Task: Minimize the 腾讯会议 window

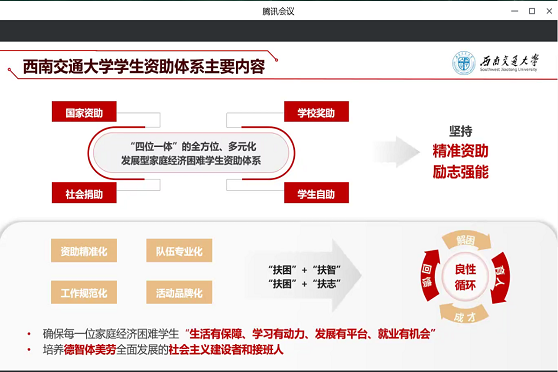Action: click(x=514, y=11)
